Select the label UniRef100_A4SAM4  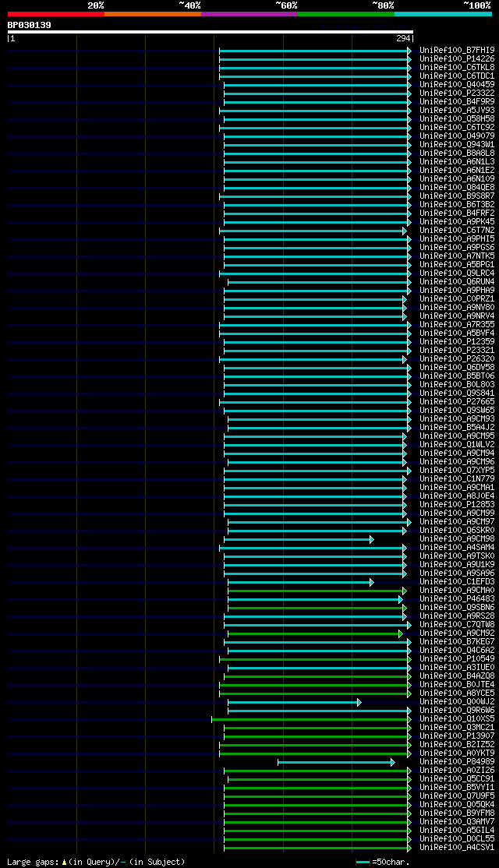pos(457,548)
